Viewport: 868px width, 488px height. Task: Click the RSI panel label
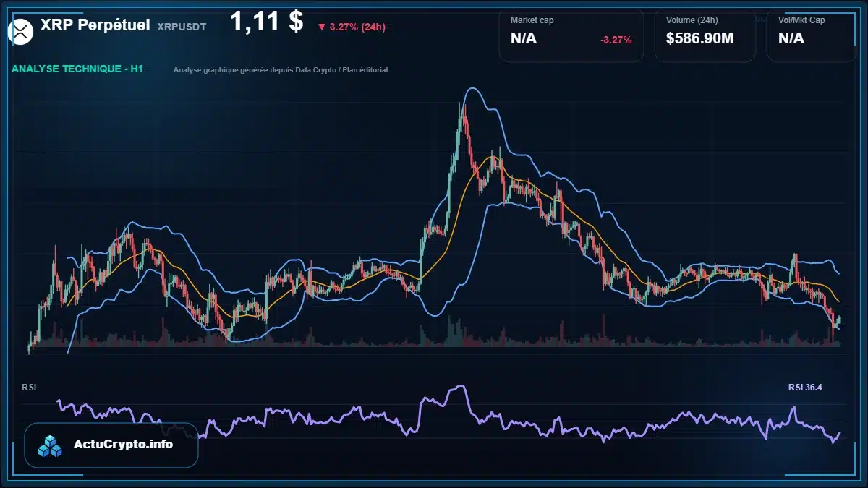(29, 388)
